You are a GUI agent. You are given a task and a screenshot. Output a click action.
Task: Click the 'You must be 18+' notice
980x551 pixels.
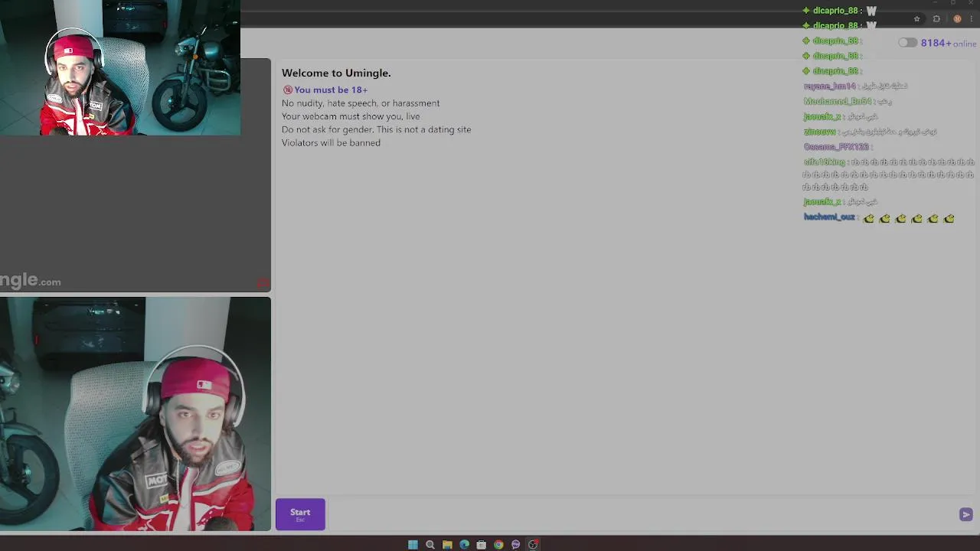(325, 90)
